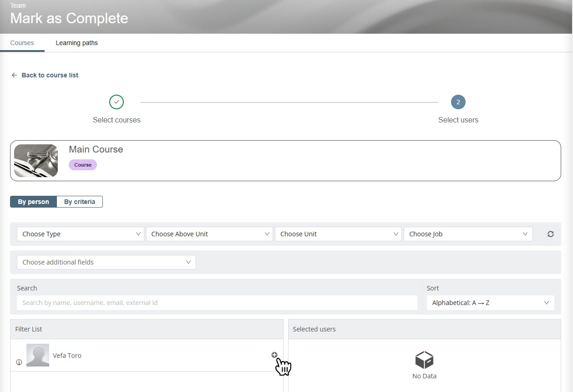Open the Choose Unit dropdown
573x392 pixels.
click(x=338, y=234)
